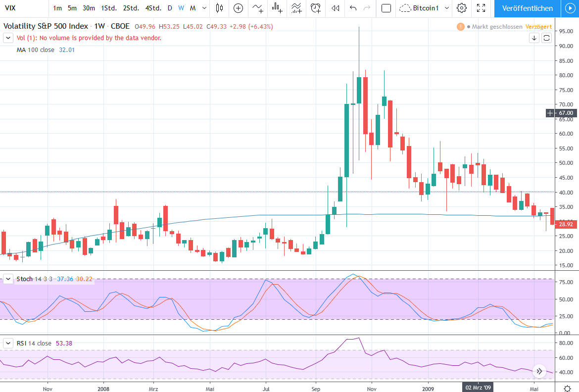Click the orange market warning icon
579x392 pixels.
460,27
